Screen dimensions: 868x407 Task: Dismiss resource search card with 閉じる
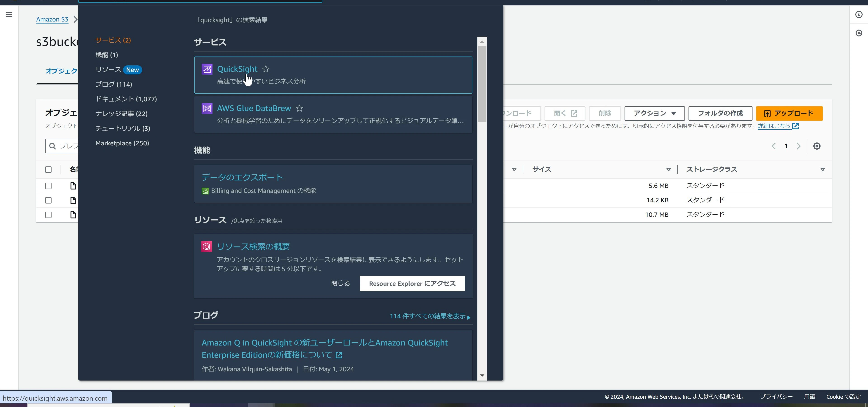click(340, 284)
